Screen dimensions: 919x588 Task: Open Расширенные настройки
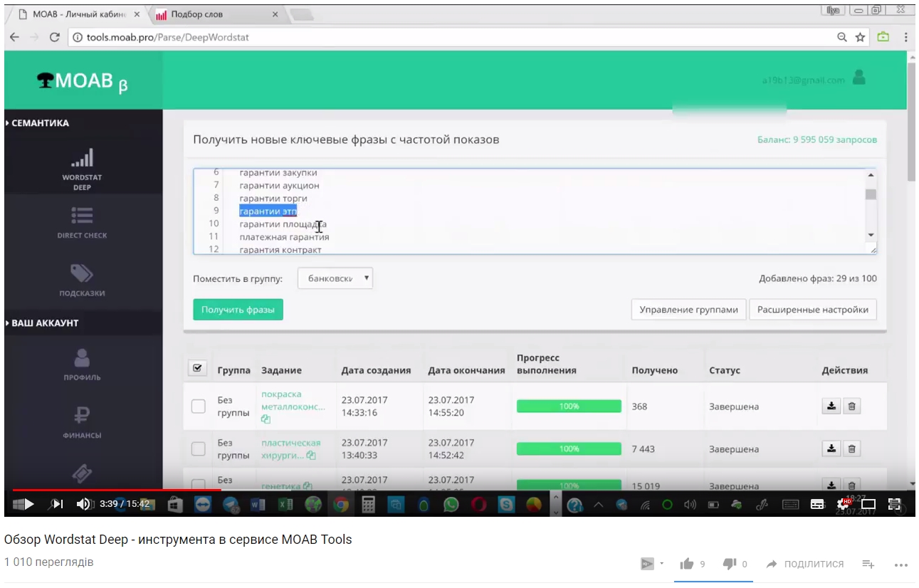point(813,310)
